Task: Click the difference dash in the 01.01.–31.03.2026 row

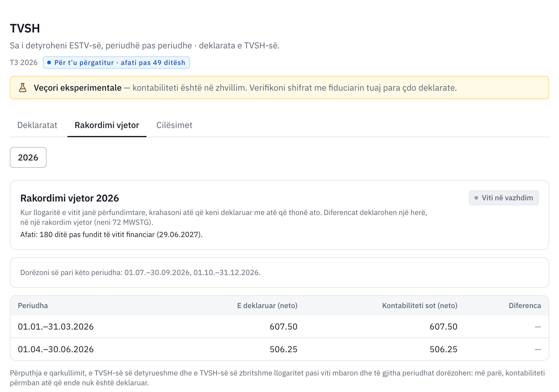Action: [538, 327]
